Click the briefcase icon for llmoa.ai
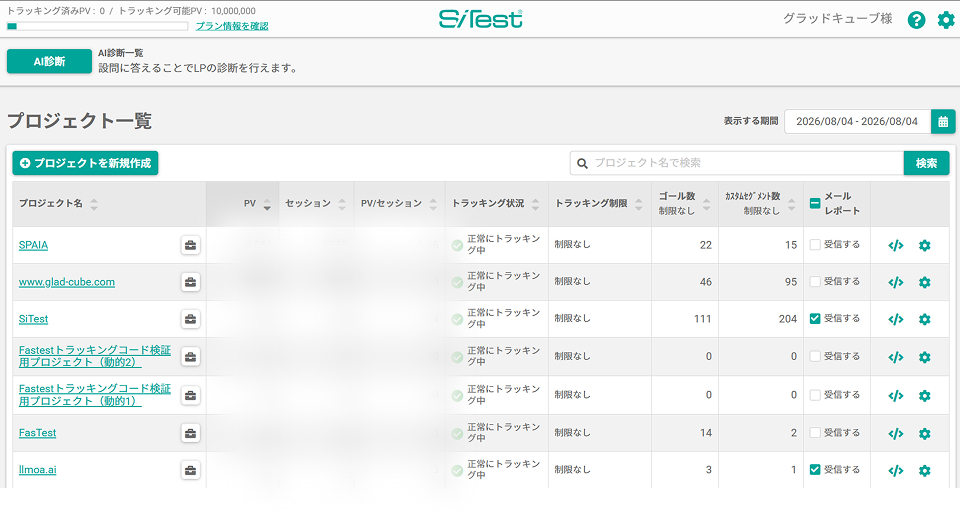Screen dimensions: 960x528 (x=190, y=470)
